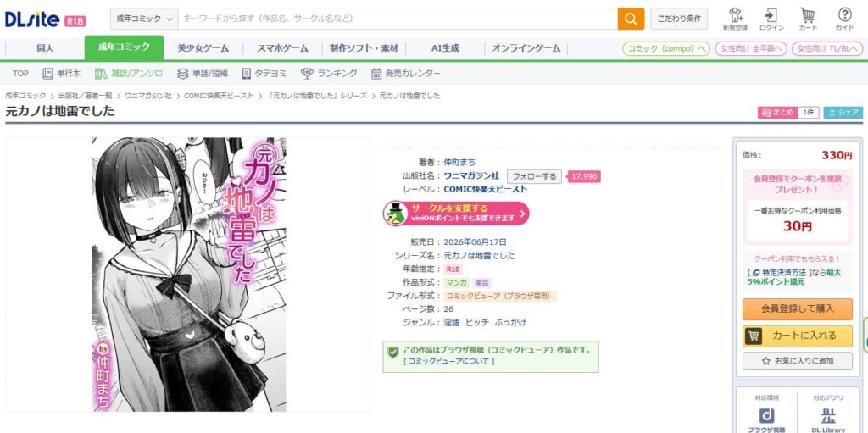Click the フォローする button
This screenshot has height=433, width=868.
click(x=534, y=176)
